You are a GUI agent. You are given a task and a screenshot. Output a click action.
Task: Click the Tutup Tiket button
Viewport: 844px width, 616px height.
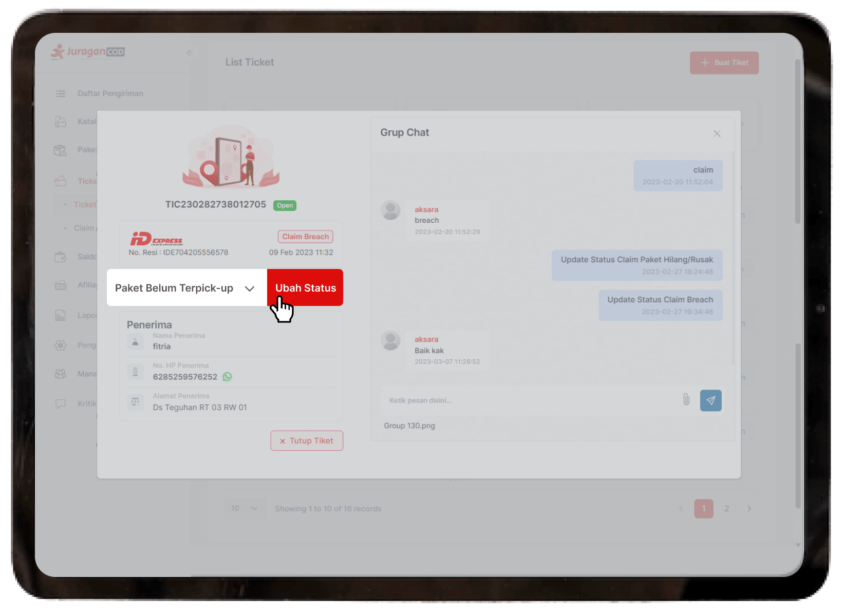[307, 441]
